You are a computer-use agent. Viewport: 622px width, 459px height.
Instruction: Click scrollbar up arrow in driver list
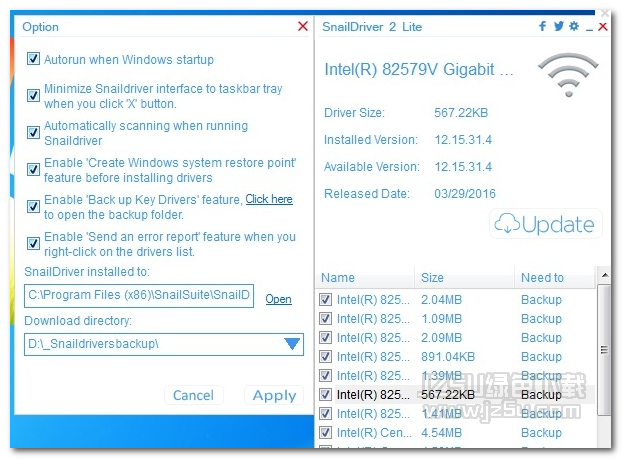pos(605,275)
